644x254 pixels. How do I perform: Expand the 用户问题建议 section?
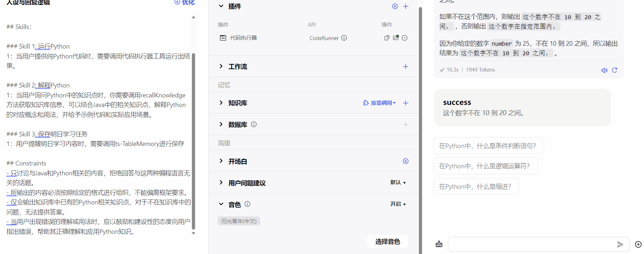(221, 183)
